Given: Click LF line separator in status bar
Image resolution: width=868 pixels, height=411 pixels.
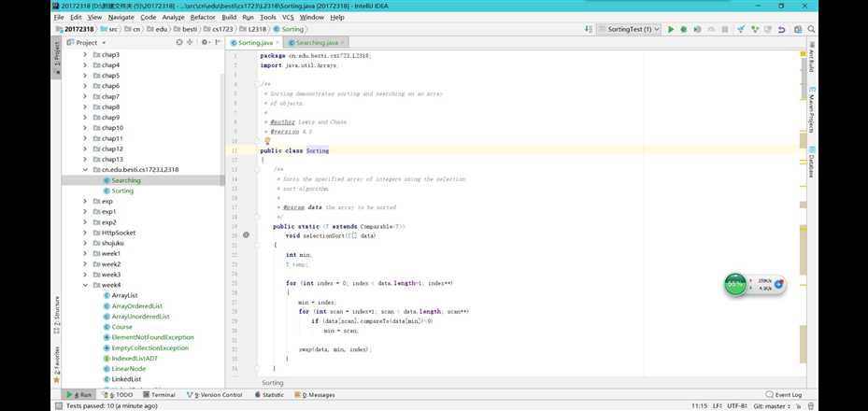Looking at the screenshot, I should click(717, 406).
